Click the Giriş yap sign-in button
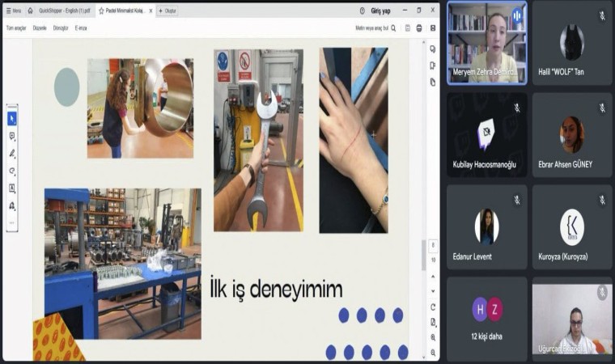This screenshot has height=364, width=615. click(380, 11)
